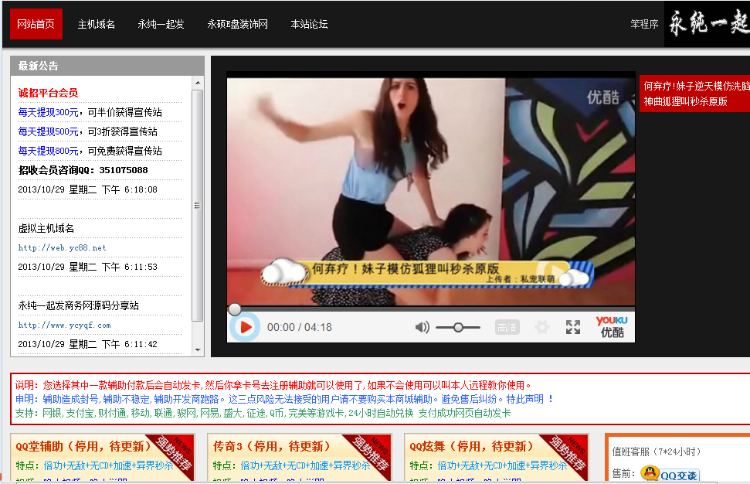Play the video with the red play button
This screenshot has width=750, height=484.
(x=245, y=327)
